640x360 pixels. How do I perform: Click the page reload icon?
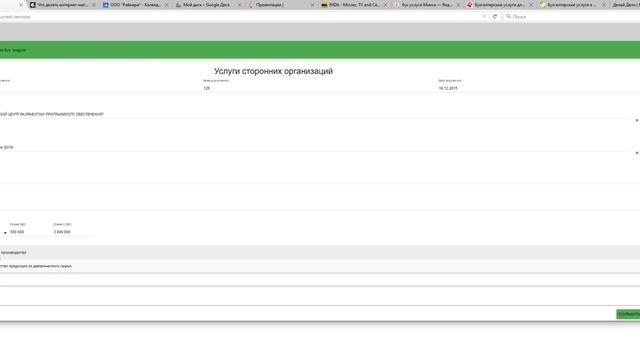point(495,17)
